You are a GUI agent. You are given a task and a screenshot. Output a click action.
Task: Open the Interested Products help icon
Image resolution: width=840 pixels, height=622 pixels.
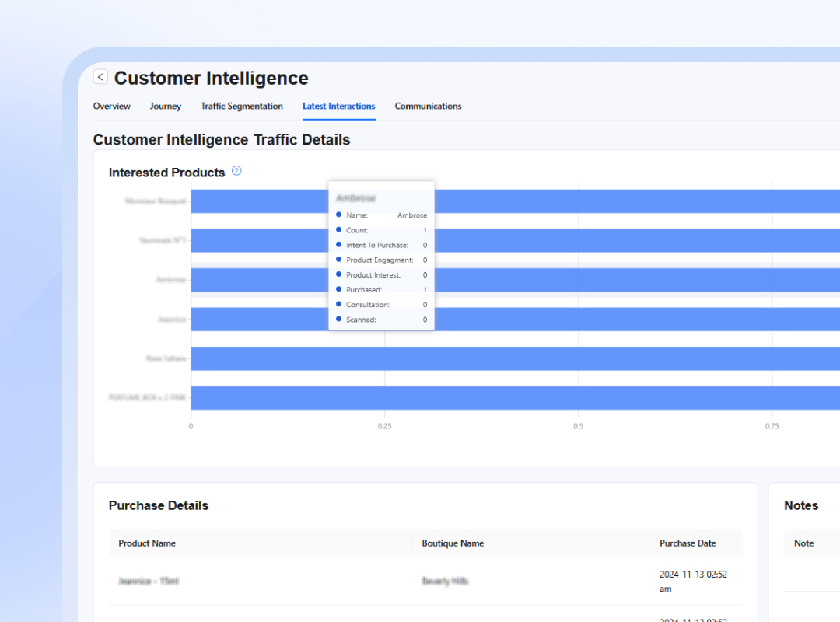pos(236,171)
